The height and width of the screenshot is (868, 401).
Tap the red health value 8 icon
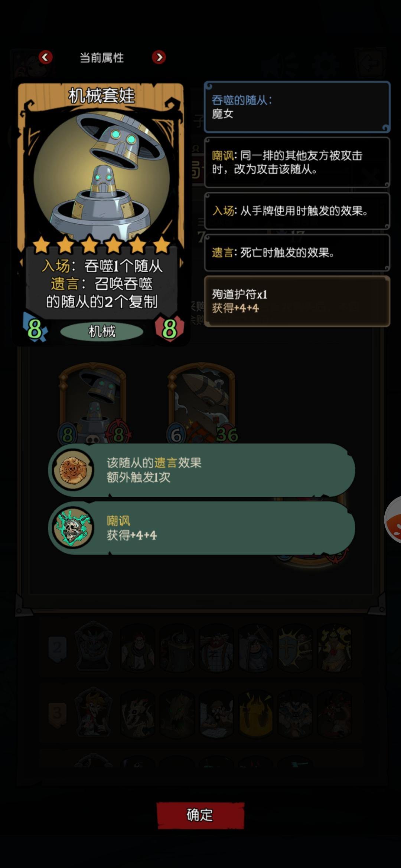[x=169, y=328]
